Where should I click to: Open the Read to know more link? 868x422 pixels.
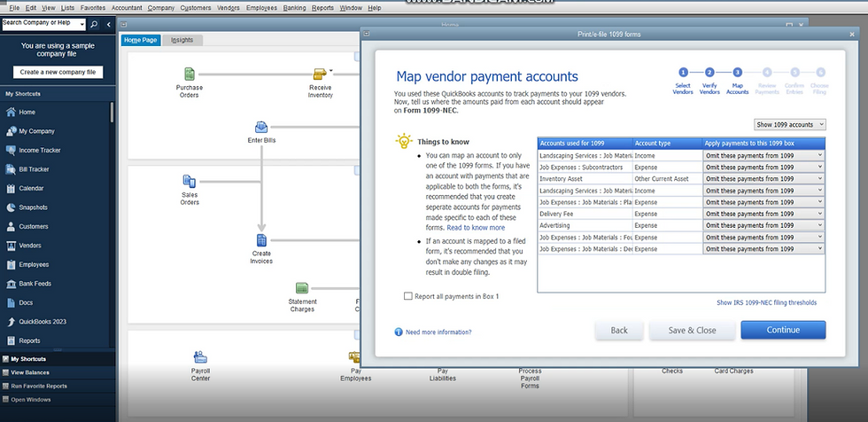(x=476, y=228)
